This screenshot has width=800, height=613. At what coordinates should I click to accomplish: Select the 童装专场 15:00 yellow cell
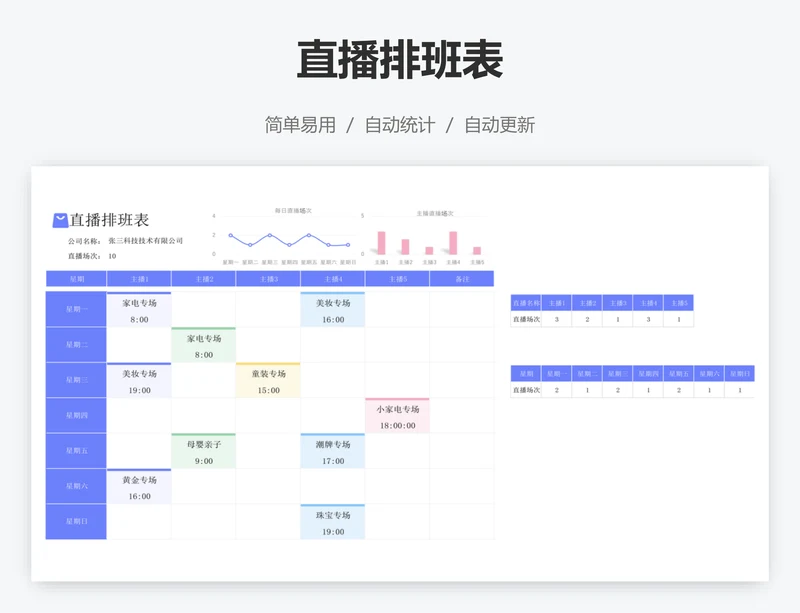tap(268, 380)
